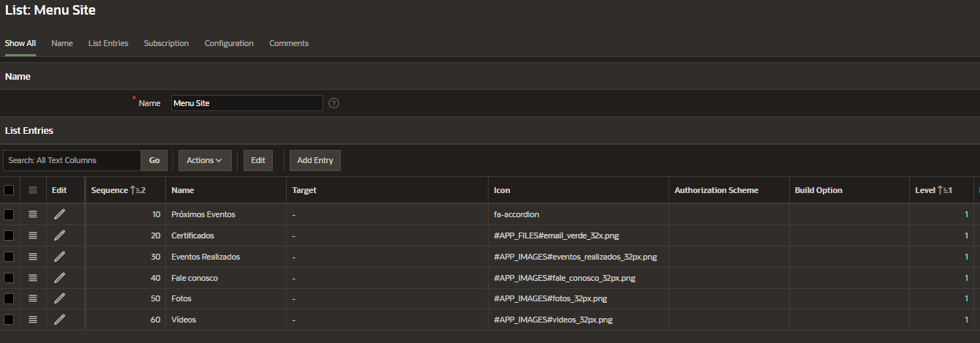
Task: Click the Go search button
Action: point(154,160)
